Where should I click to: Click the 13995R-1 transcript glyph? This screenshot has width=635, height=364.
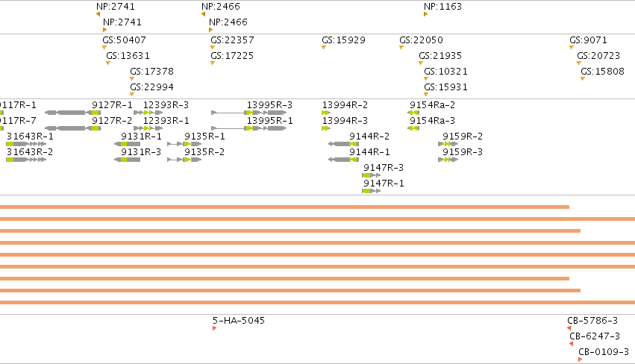[x=249, y=128]
